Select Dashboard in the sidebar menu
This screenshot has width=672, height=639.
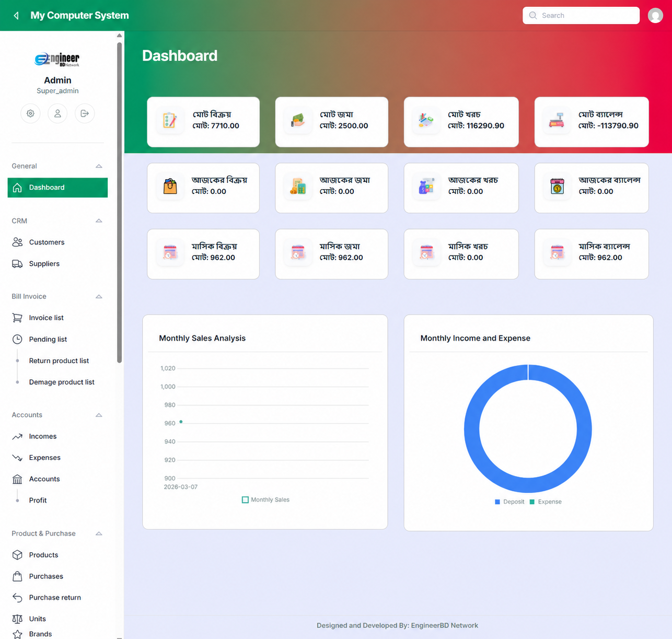pos(57,188)
